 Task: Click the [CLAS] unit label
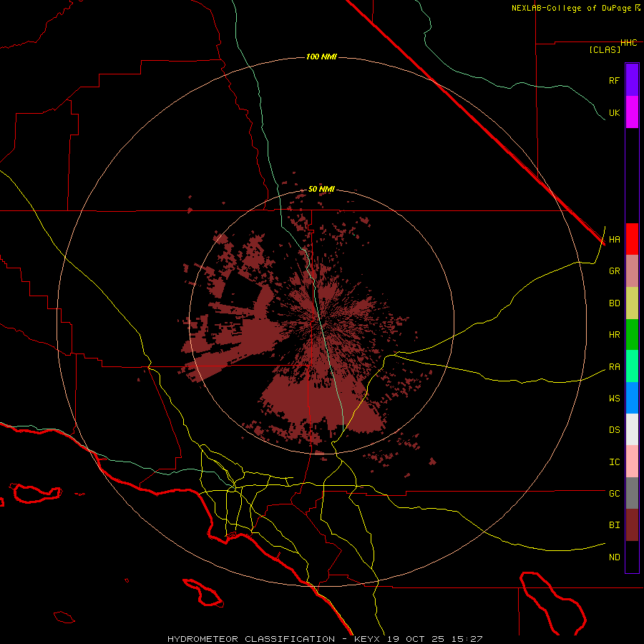coord(605,49)
